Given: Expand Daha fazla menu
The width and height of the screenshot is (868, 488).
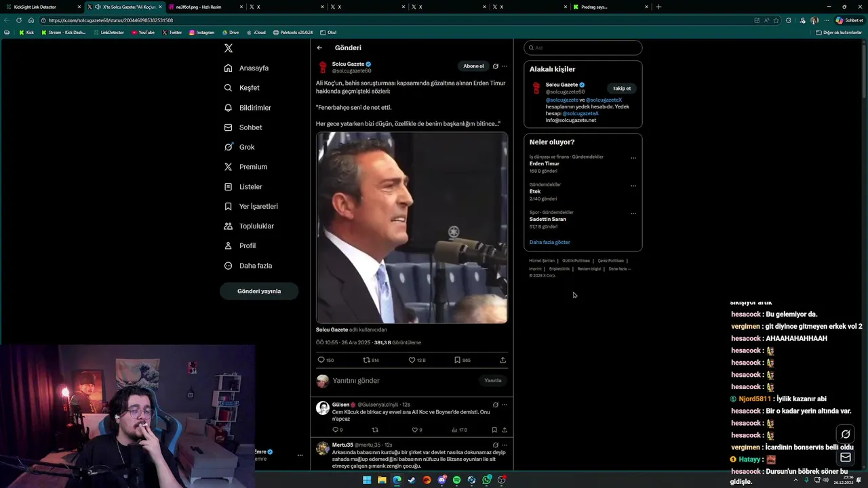Looking at the screenshot, I should tap(248, 266).
